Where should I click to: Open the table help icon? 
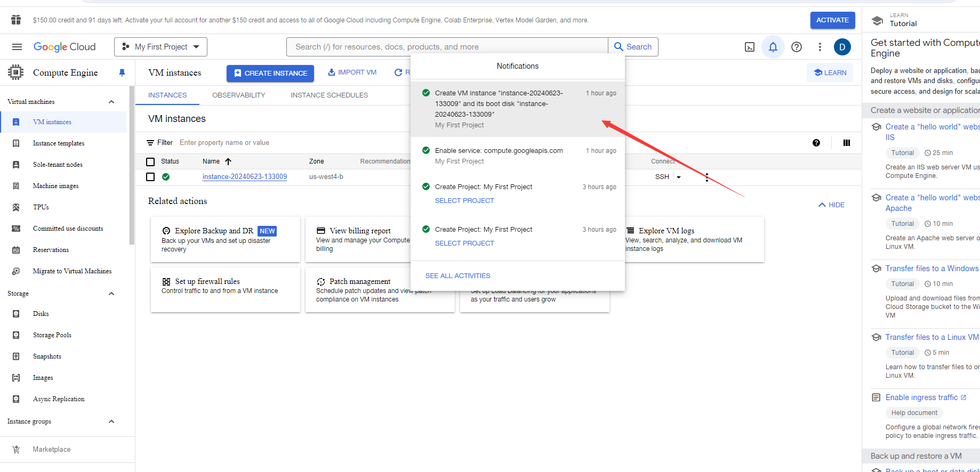(x=816, y=143)
